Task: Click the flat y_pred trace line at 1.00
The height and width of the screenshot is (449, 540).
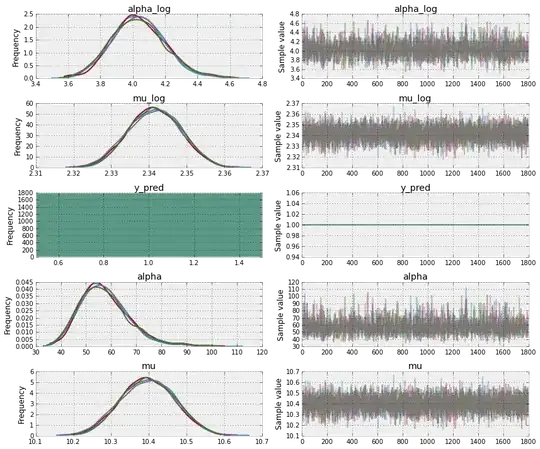Action: pyautogui.click(x=415, y=225)
